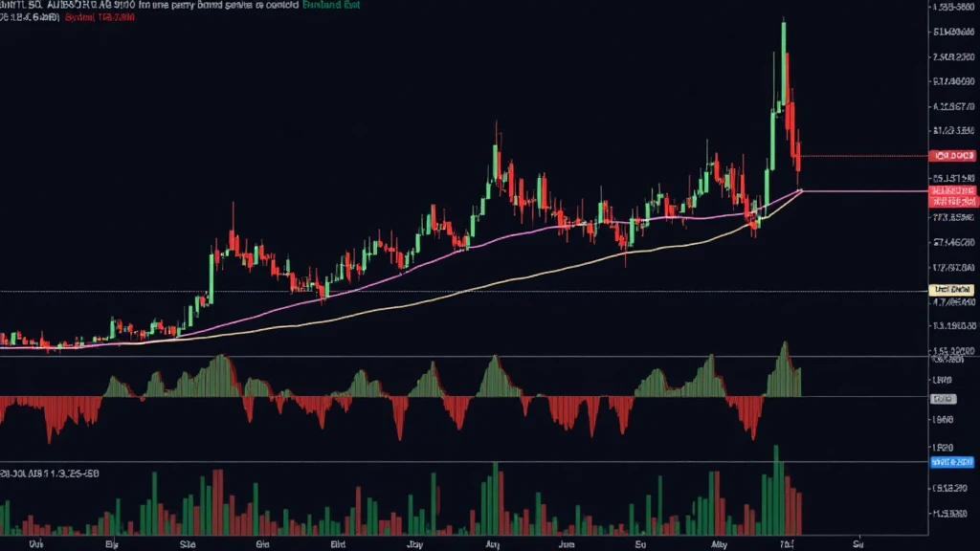Click the volume indicator legend text

50,474
